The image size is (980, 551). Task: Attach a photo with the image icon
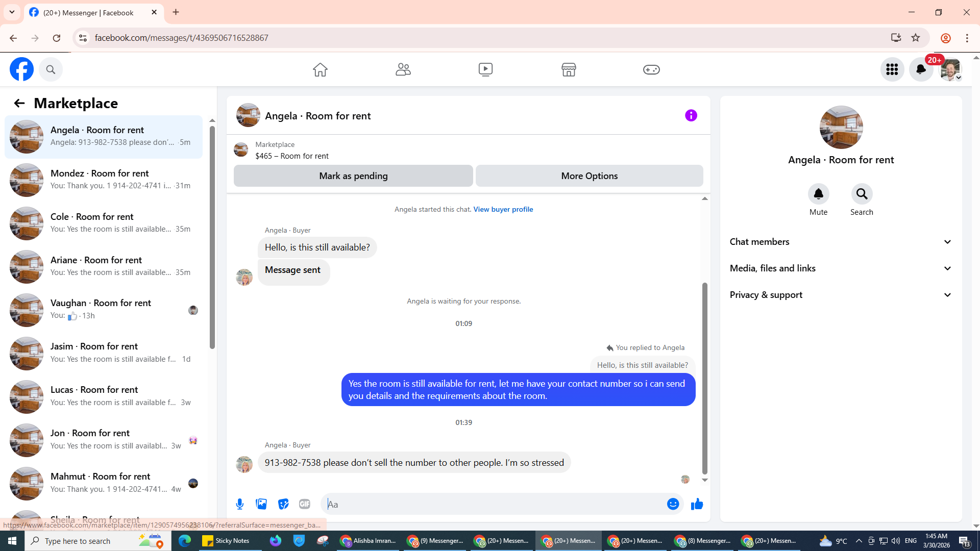(x=261, y=504)
